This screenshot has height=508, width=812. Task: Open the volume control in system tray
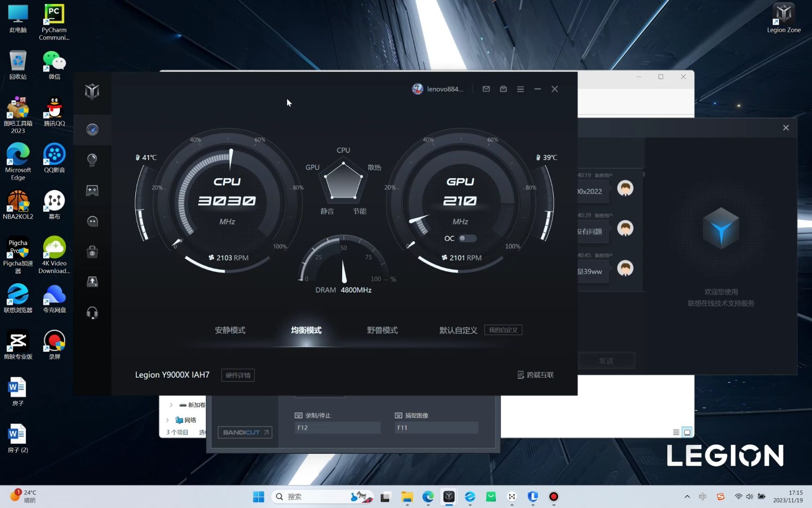click(750, 497)
